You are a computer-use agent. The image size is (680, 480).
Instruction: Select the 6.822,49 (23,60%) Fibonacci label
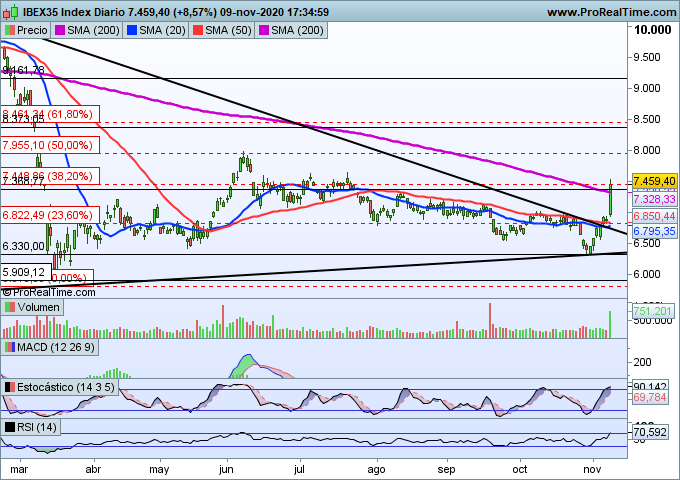(52, 214)
